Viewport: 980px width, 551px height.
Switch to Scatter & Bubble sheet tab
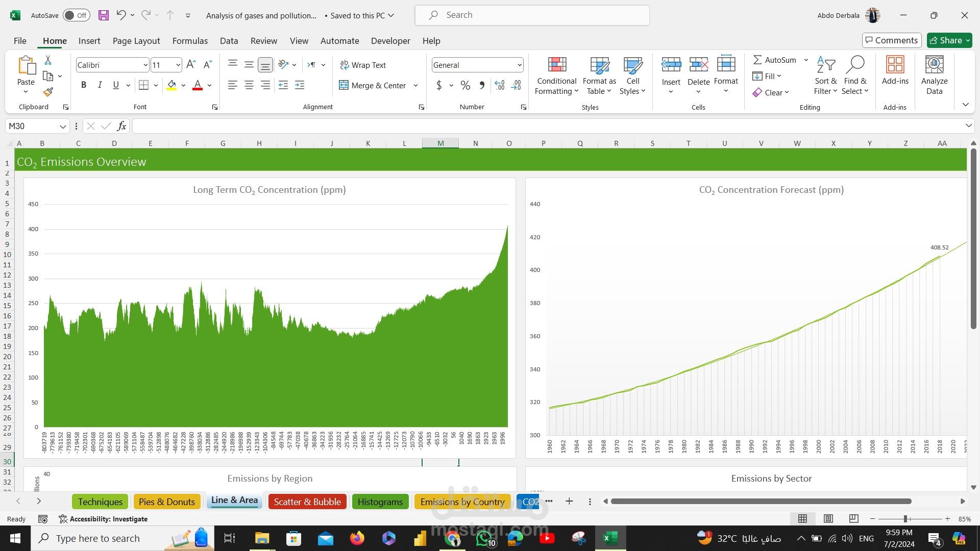(x=307, y=502)
